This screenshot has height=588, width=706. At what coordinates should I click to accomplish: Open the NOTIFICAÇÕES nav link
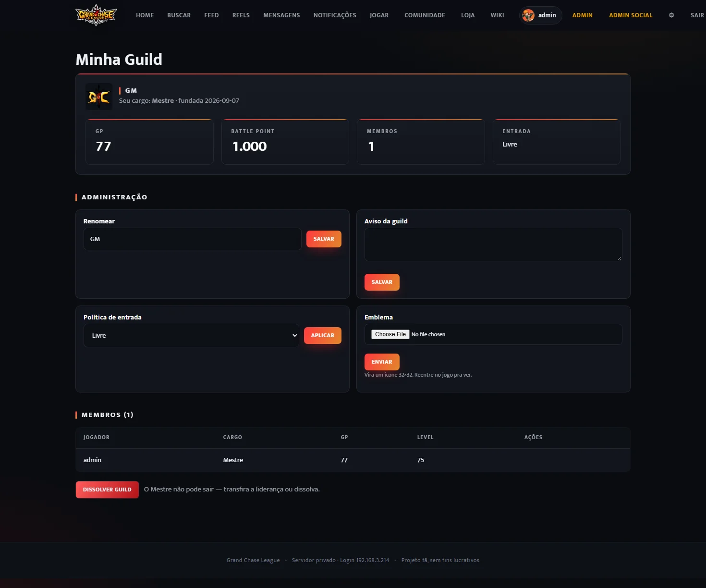pyautogui.click(x=335, y=15)
